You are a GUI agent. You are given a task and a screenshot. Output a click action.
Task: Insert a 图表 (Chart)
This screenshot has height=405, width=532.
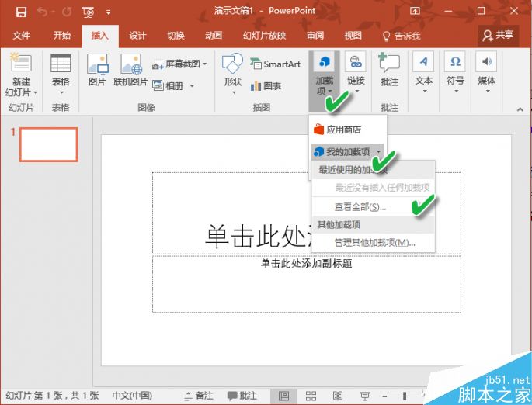coord(266,86)
